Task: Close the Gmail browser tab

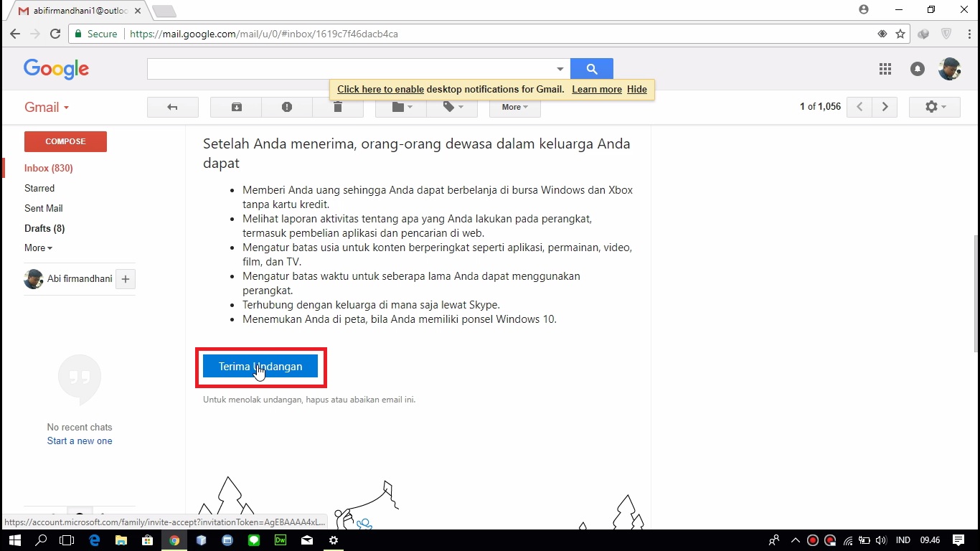Action: [138, 11]
